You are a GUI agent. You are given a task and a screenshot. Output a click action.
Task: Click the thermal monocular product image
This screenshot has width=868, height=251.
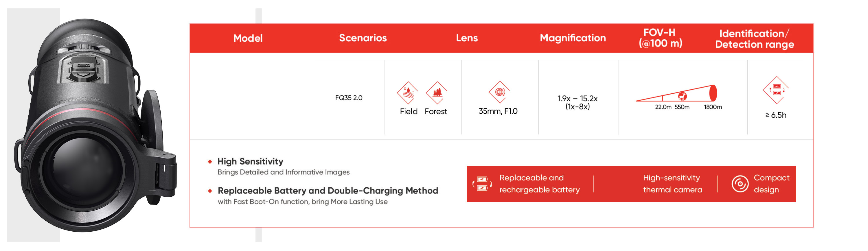[94, 128]
